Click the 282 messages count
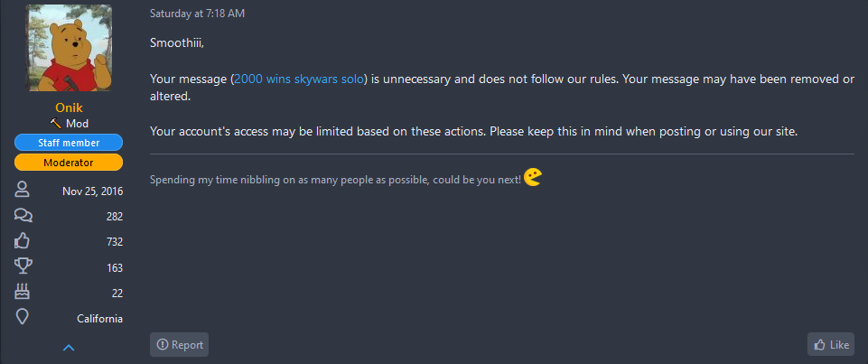 115,217
